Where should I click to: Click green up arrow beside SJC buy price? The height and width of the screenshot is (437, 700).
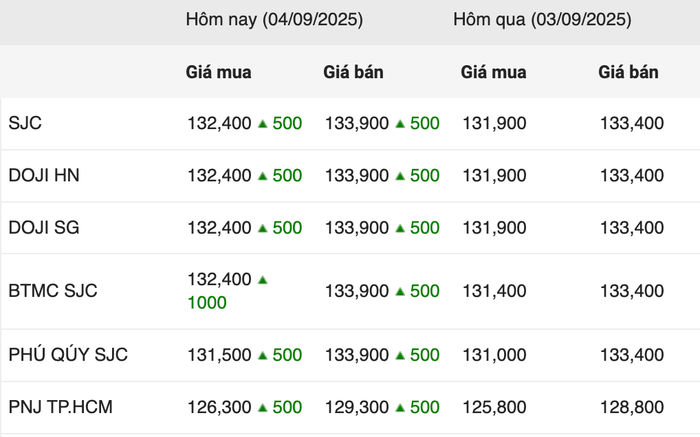262,124
